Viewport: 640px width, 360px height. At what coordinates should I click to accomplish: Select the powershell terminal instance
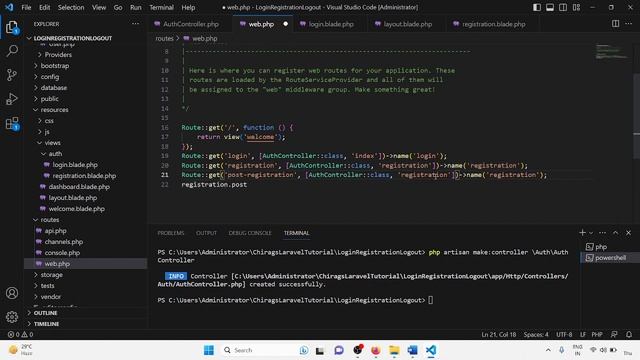[x=610, y=258]
